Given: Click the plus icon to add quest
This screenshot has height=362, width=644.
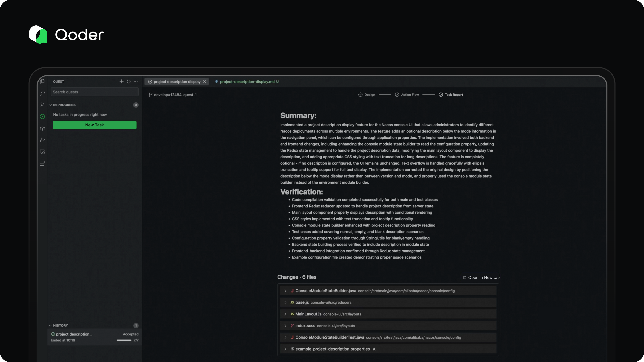Looking at the screenshot, I should (121, 81).
